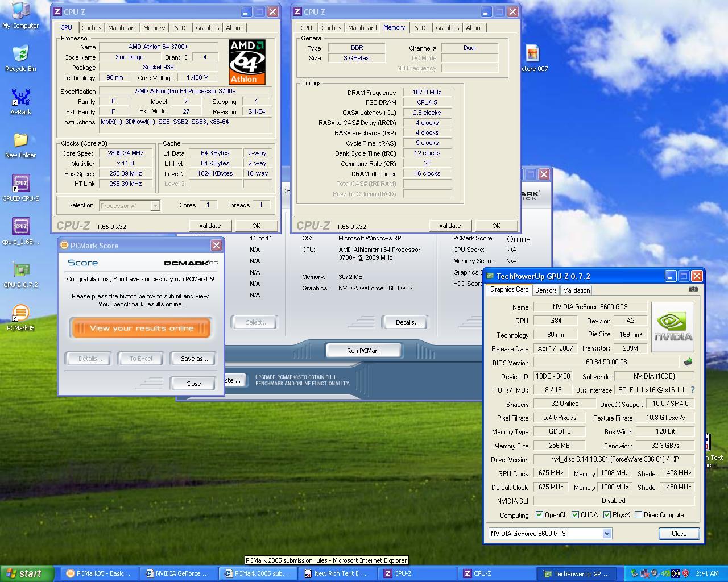
Task: Click OK in the right CPU-Z memory window
Action: (496, 226)
